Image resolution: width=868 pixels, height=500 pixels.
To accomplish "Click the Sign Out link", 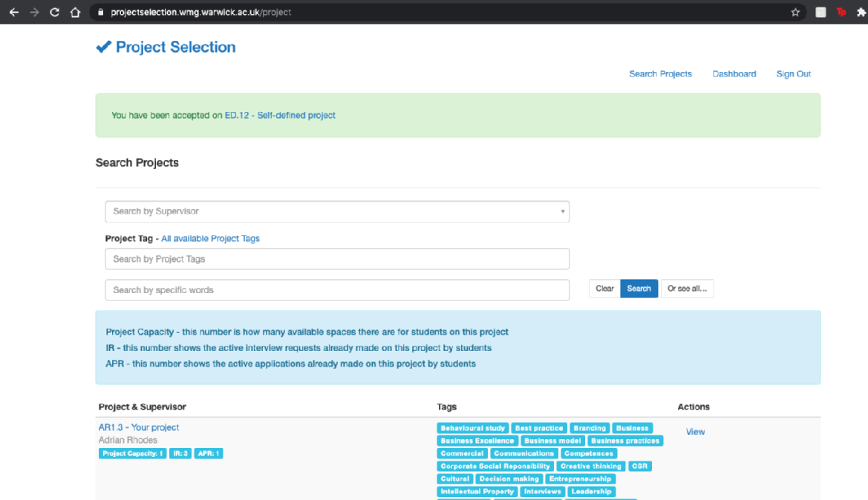I will tap(793, 74).
